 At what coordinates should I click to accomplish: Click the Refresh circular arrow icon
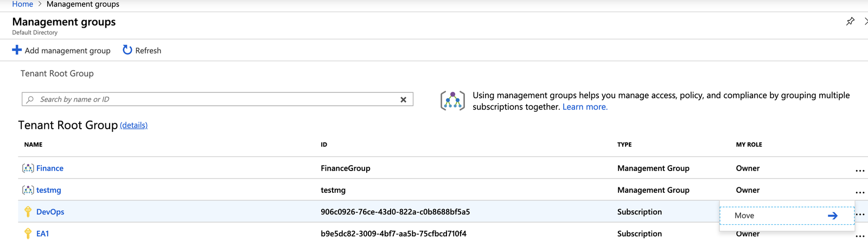pos(127,50)
